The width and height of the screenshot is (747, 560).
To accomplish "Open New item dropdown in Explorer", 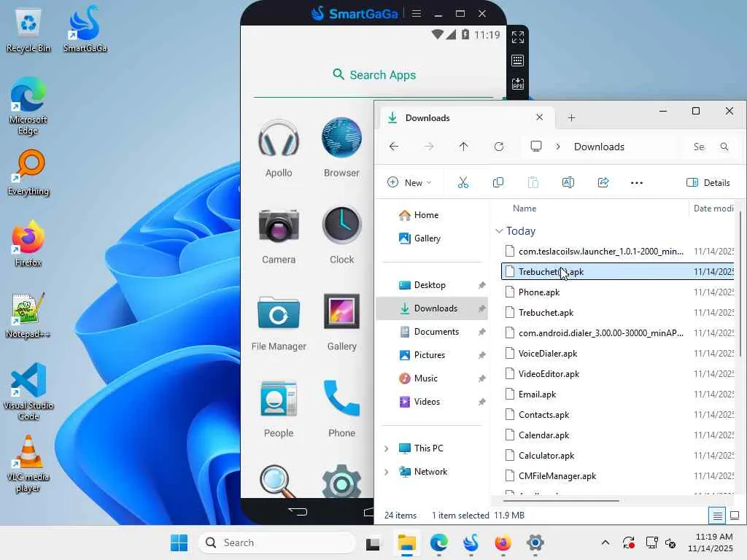I will click(410, 182).
